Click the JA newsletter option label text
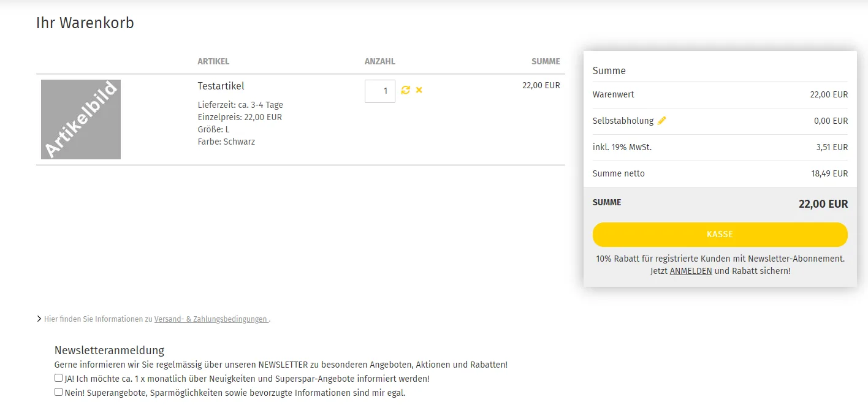The height and width of the screenshot is (413, 868). (247, 379)
